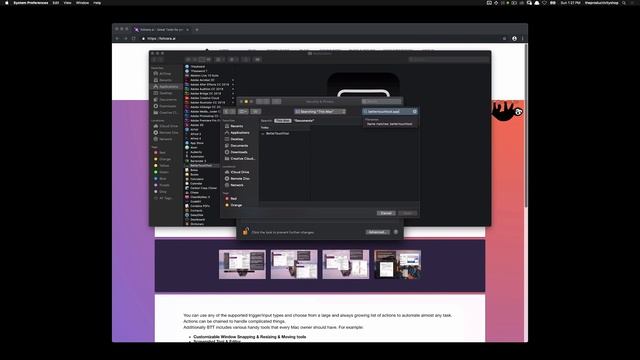This screenshot has width=640, height=360.
Task: Select the 'Name matches: bettertouchtool' suggestion
Action: (x=390, y=124)
